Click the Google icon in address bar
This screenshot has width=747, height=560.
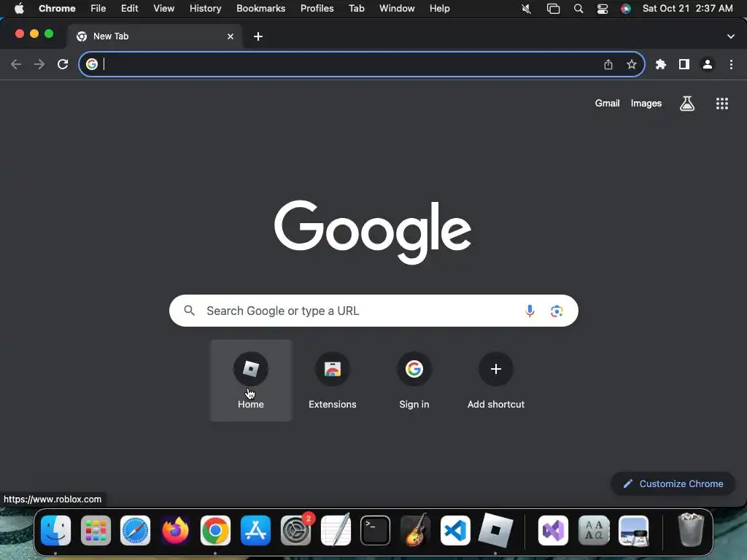pyautogui.click(x=92, y=64)
